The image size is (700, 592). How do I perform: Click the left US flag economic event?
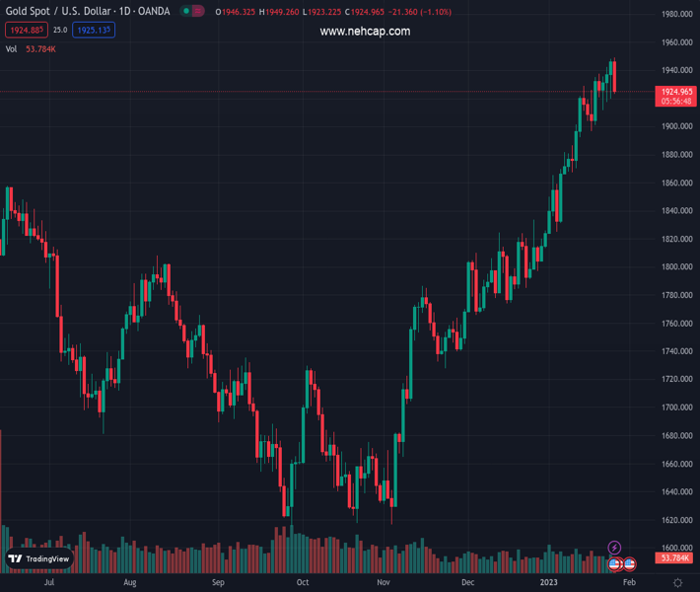(614, 564)
